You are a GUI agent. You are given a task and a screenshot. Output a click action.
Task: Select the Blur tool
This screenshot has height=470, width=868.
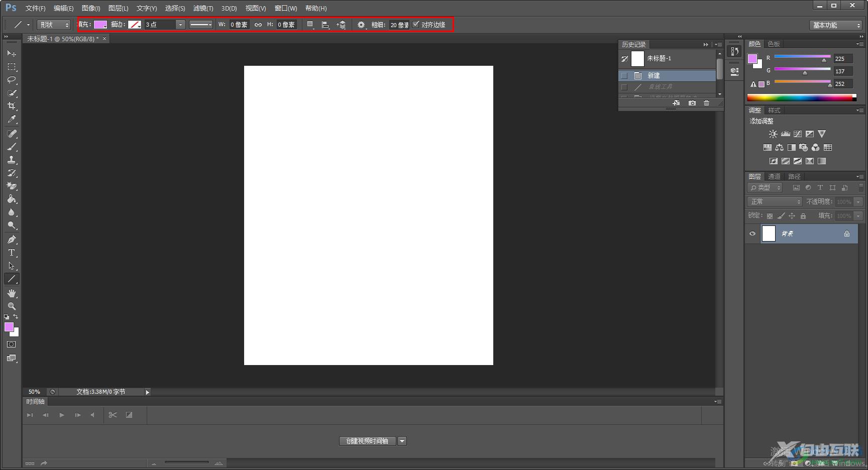12,212
